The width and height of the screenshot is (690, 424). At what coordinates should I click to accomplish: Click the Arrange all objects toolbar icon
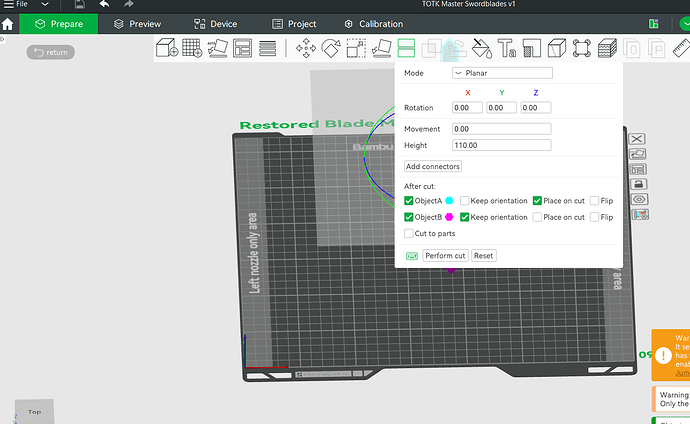point(242,48)
